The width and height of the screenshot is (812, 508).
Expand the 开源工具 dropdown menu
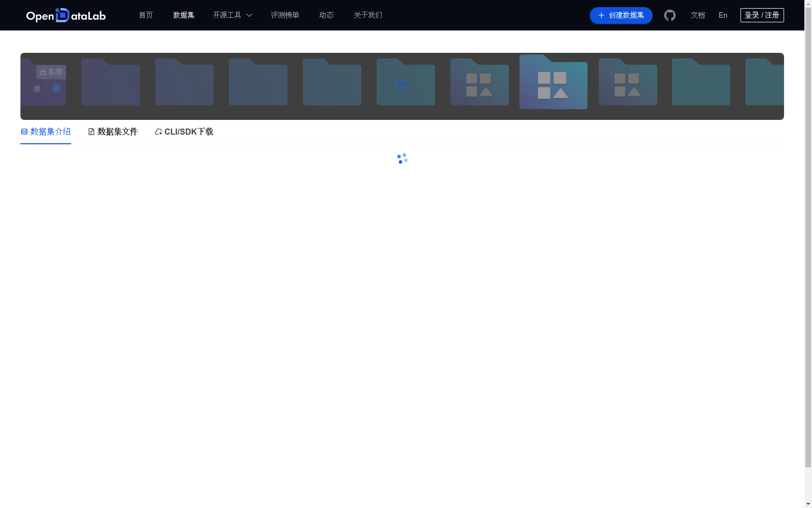click(232, 15)
